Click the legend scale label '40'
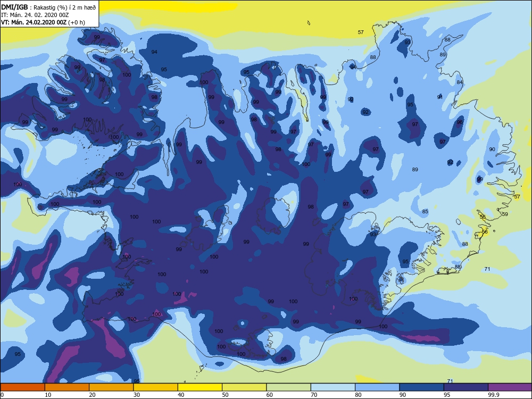532x399 pixels. point(181,395)
